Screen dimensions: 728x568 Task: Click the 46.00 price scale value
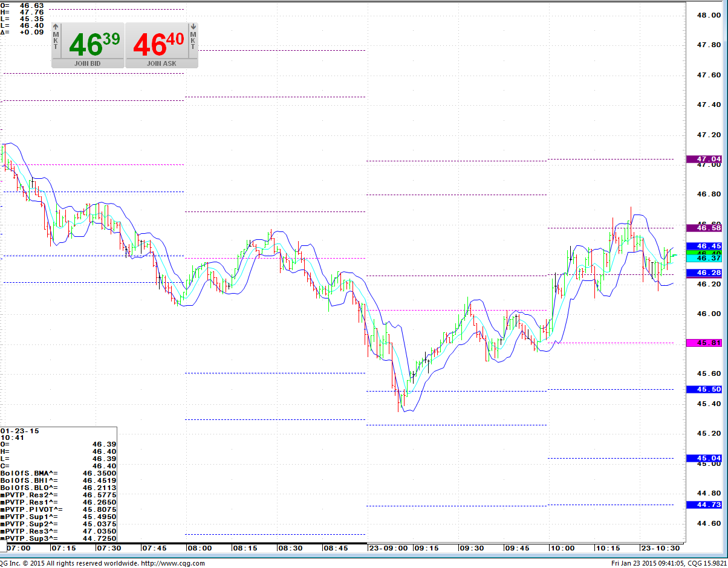[x=709, y=314]
